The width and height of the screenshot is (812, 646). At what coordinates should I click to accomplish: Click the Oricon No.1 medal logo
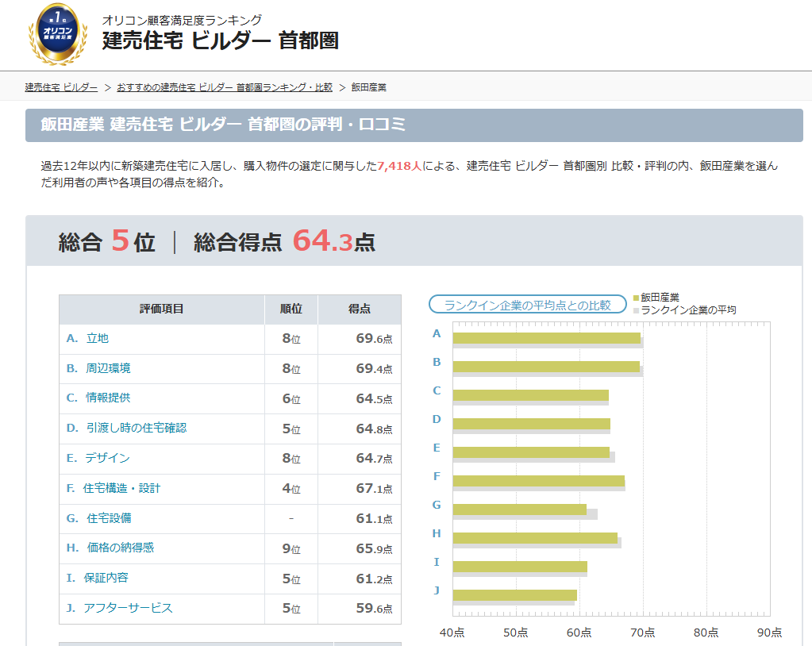click(57, 34)
